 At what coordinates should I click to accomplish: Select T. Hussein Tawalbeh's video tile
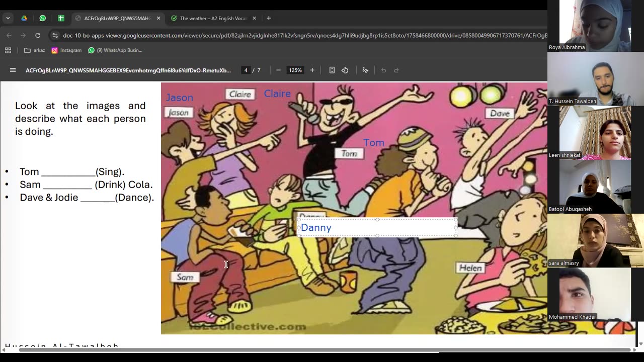pos(595,78)
